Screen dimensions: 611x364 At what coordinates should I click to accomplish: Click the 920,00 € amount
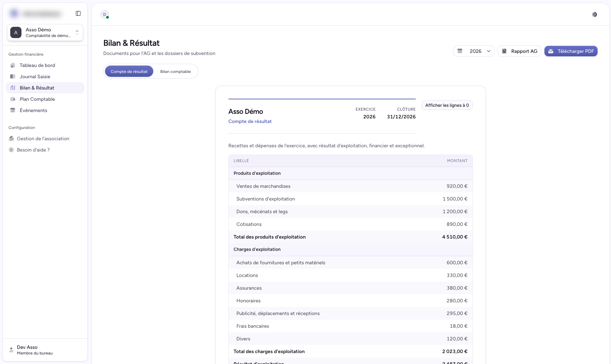point(457,186)
